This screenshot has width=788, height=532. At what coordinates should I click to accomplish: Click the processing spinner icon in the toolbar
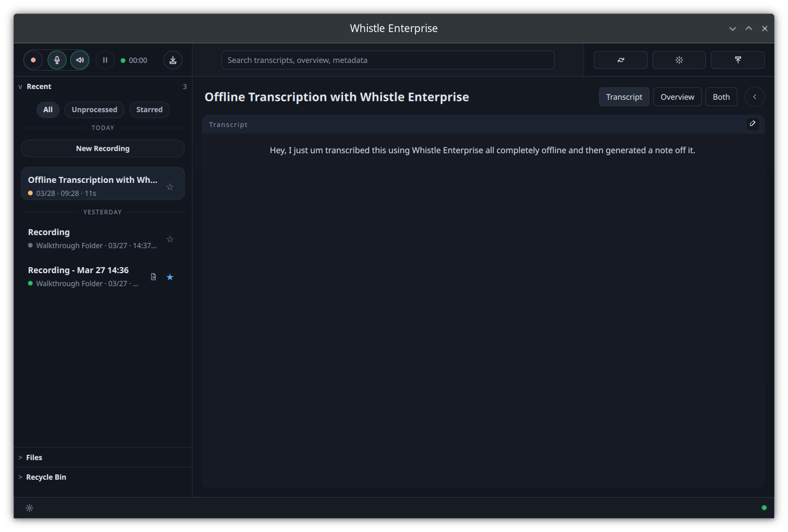pos(679,59)
